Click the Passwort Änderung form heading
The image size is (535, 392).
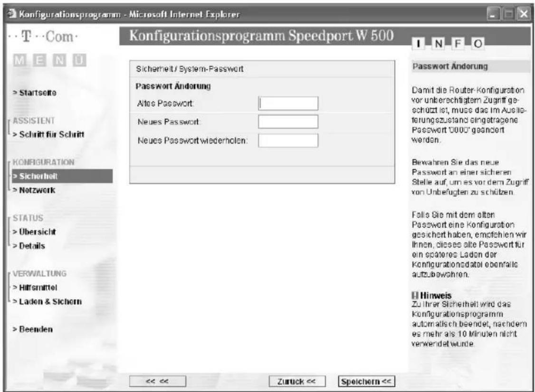pyautogui.click(x=173, y=86)
